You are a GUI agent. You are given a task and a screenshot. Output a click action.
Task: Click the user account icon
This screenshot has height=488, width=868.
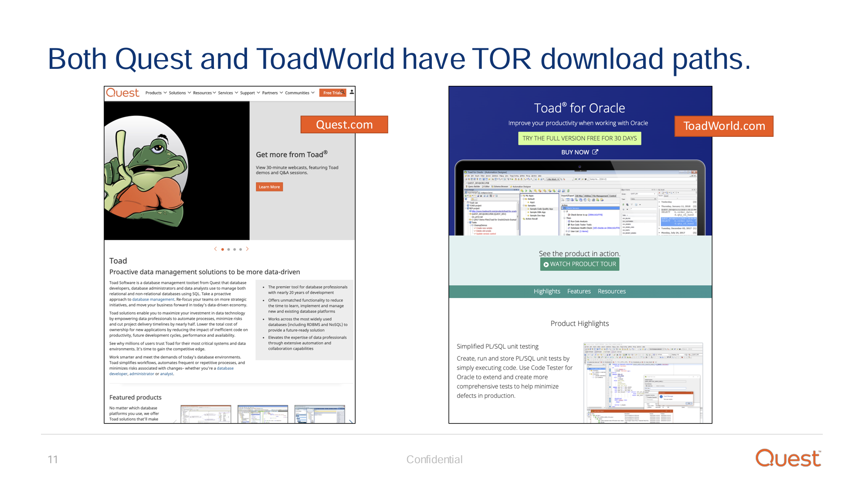pos(352,92)
